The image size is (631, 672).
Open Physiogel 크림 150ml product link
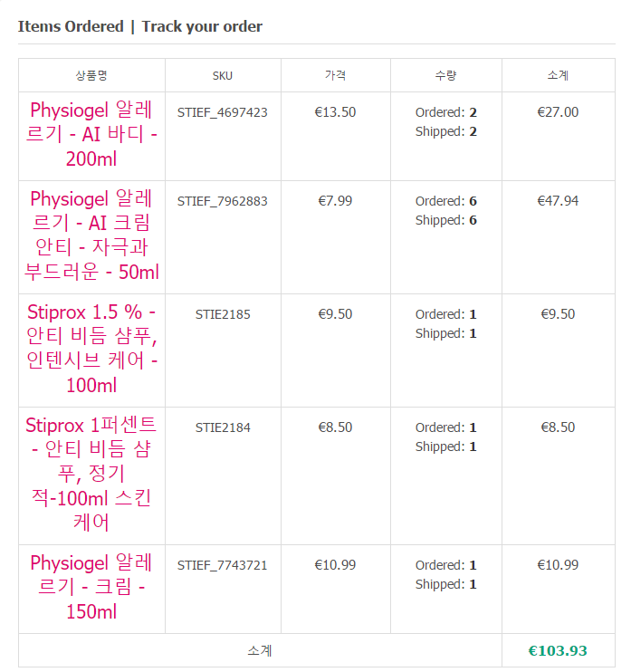(x=91, y=587)
